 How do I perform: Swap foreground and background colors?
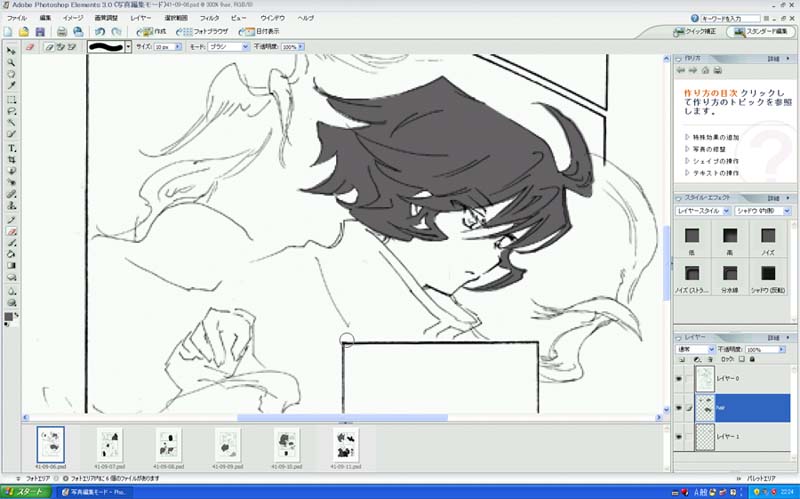tap(16, 315)
